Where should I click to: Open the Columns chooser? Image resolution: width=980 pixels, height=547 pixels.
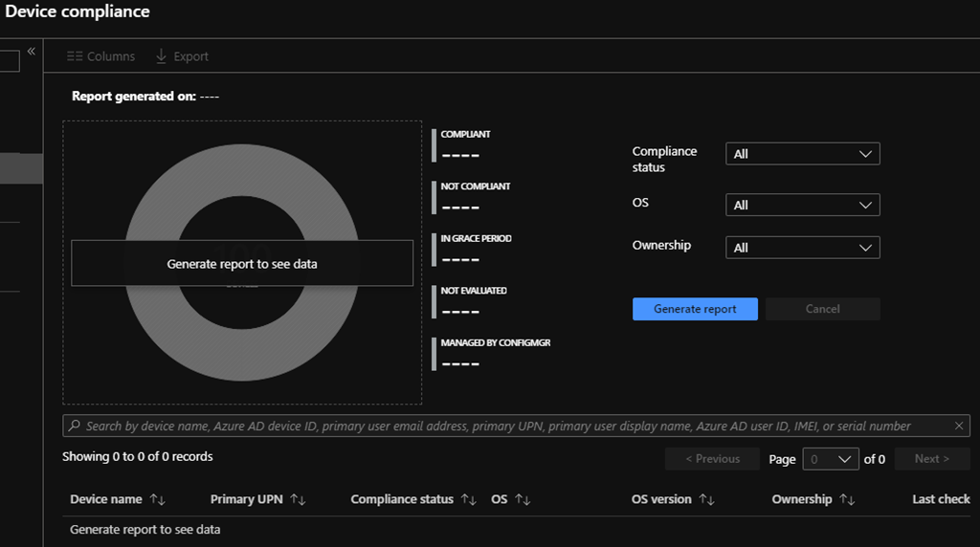pyautogui.click(x=100, y=56)
